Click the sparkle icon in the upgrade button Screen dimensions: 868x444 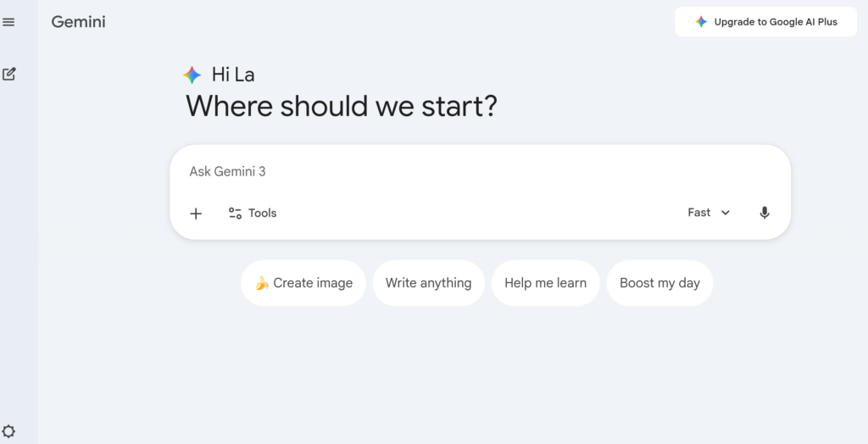point(701,22)
